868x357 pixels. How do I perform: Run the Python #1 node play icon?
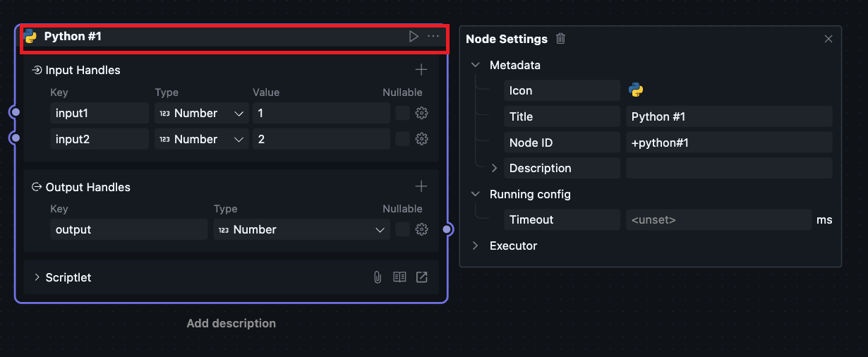tap(414, 36)
